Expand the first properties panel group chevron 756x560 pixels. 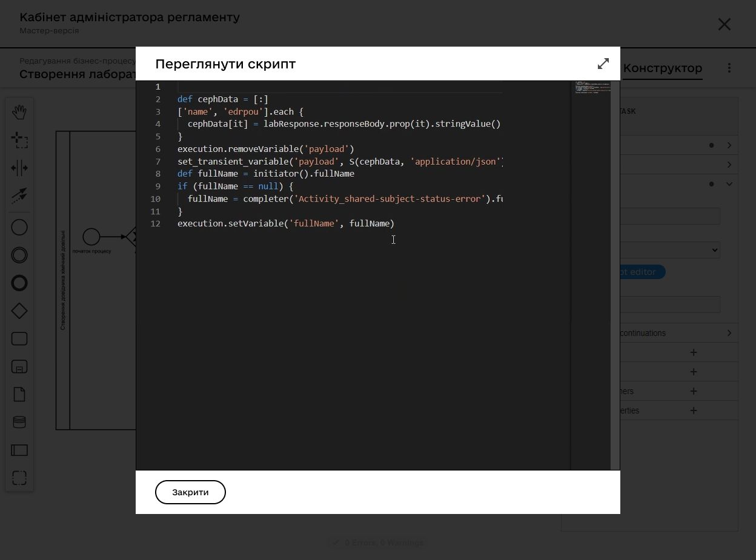[729, 145]
